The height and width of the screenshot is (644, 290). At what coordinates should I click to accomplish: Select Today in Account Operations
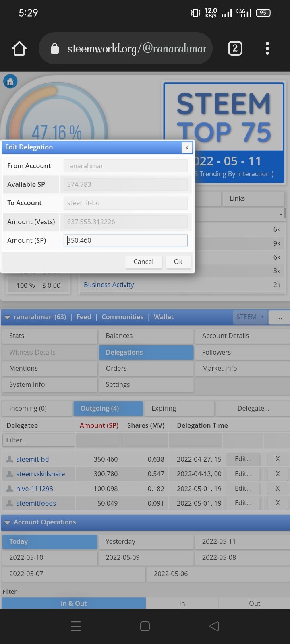tap(50, 541)
